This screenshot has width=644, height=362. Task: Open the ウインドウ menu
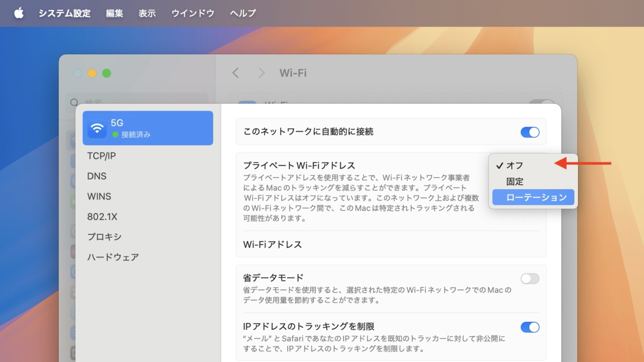click(193, 13)
